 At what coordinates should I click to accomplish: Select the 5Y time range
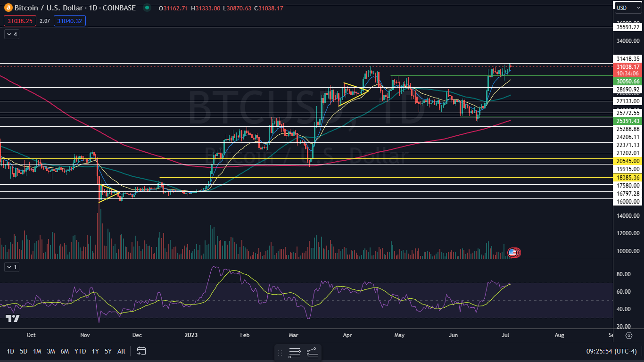(x=108, y=351)
